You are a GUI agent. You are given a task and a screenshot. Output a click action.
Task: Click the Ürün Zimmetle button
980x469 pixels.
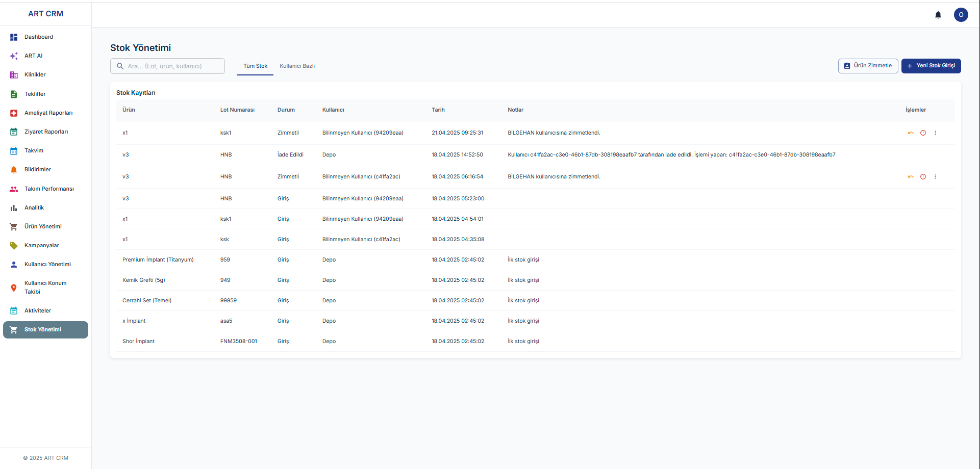[868, 66]
